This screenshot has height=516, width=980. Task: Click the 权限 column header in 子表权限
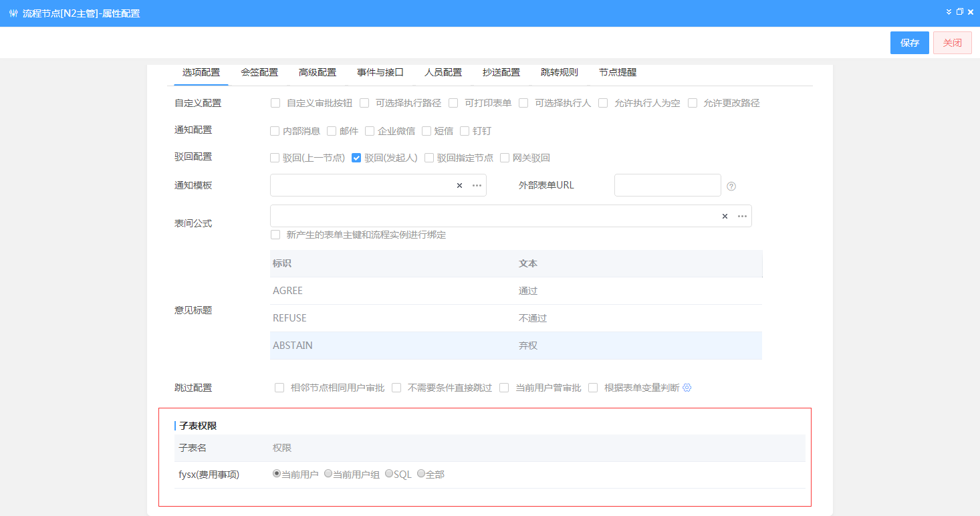[x=282, y=448]
